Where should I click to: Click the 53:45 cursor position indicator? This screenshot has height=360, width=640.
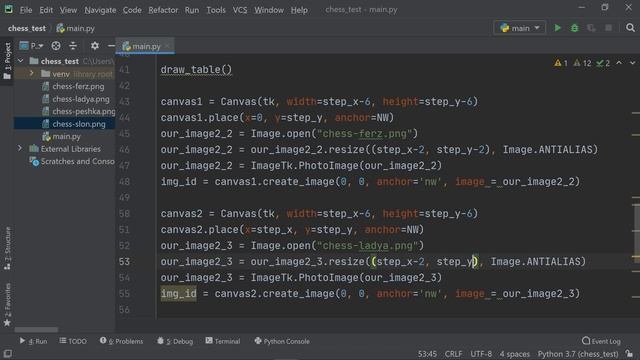[427, 354]
